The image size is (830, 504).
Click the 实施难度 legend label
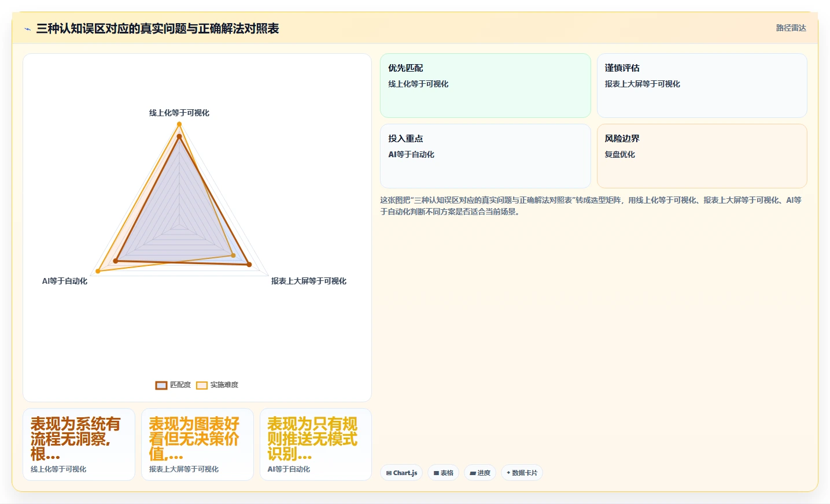click(224, 385)
